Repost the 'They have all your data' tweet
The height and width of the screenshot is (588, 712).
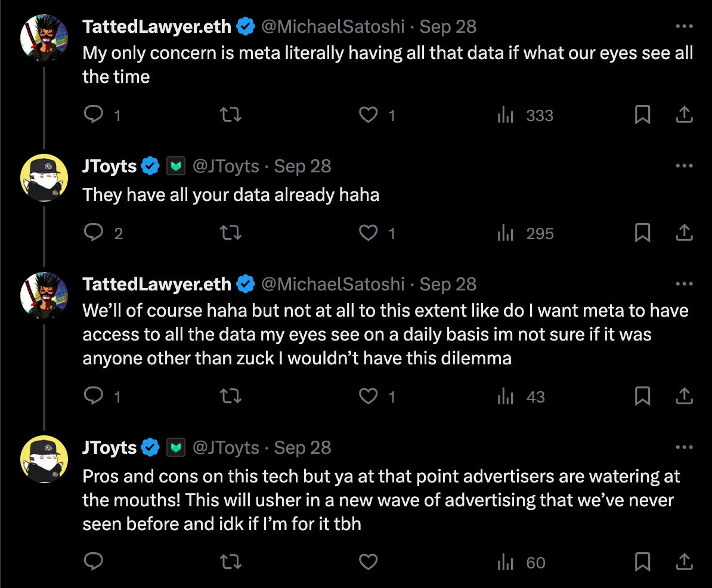coord(231,233)
